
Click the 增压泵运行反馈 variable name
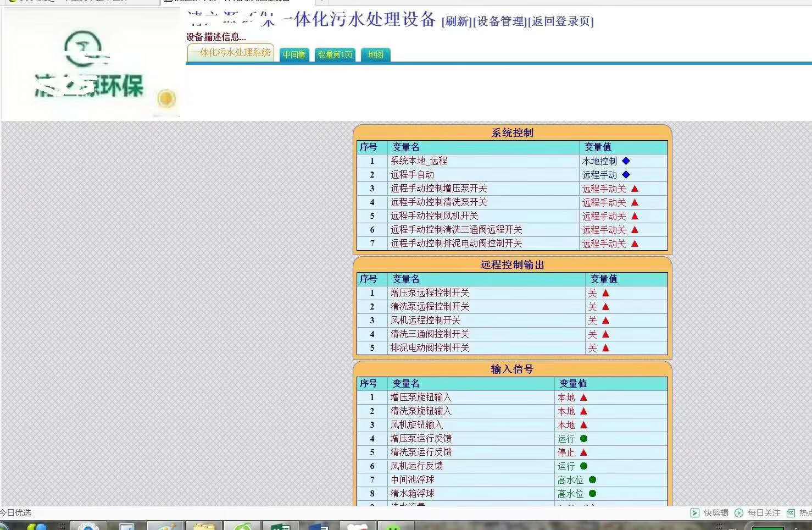pos(421,439)
